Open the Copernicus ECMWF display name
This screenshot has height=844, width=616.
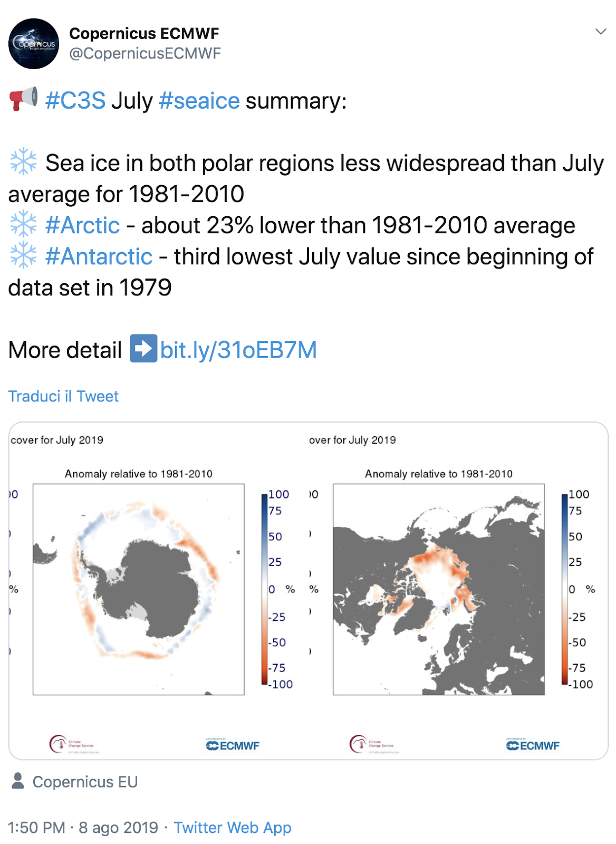144,34
